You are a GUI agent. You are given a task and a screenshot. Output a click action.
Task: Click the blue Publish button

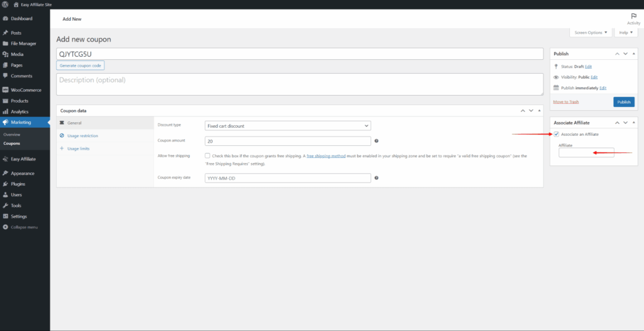pyautogui.click(x=624, y=102)
